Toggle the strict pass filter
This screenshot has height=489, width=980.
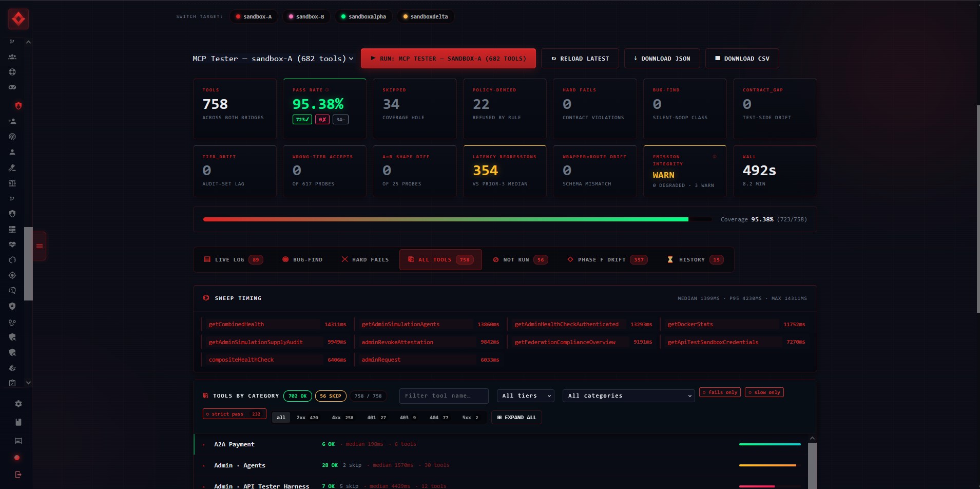coord(234,414)
